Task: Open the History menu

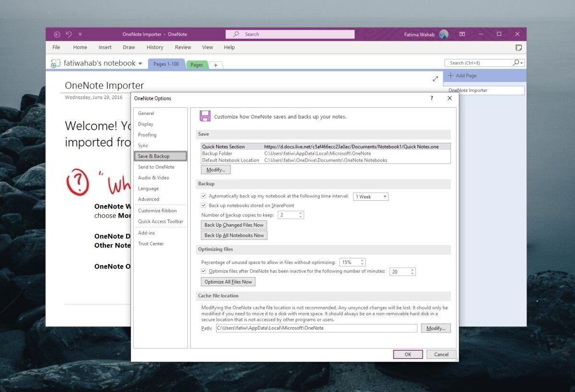Action: pyautogui.click(x=155, y=47)
